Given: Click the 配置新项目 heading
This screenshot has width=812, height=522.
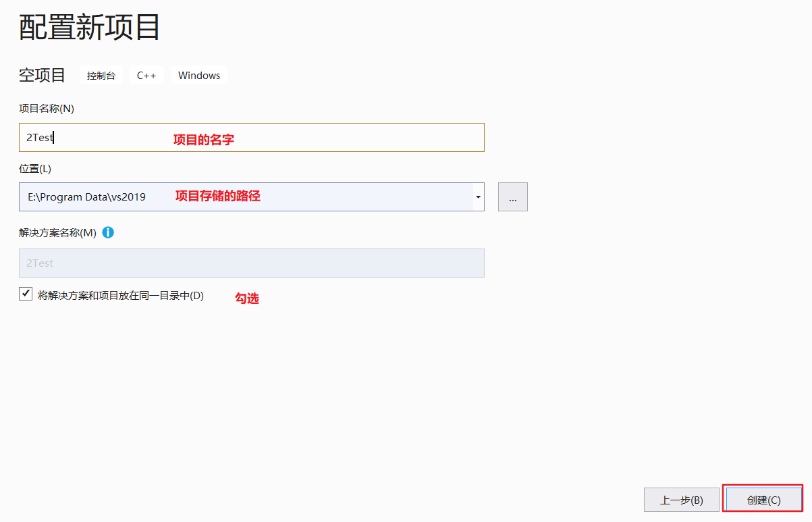Looking at the screenshot, I should pos(90,27).
